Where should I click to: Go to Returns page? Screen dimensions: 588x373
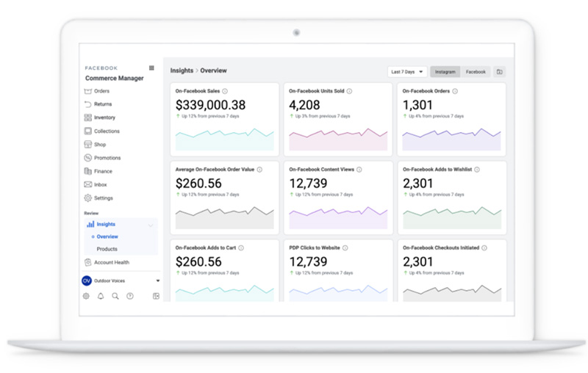click(x=103, y=104)
